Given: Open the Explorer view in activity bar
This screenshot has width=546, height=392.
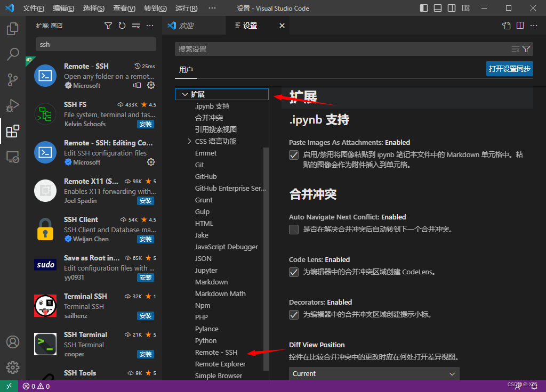Looking at the screenshot, I should pos(13,29).
